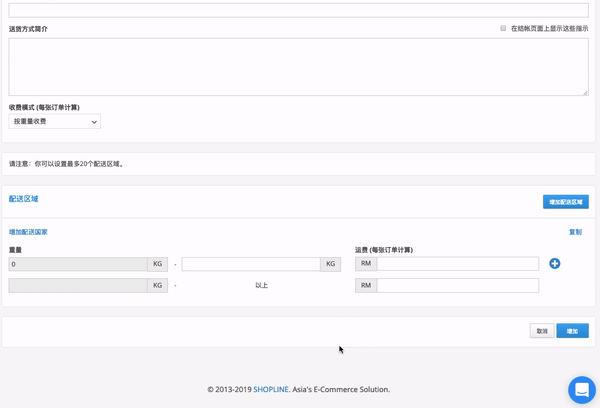Click the second row RM shipping fee field
The image size is (600, 408).
(x=458, y=286)
